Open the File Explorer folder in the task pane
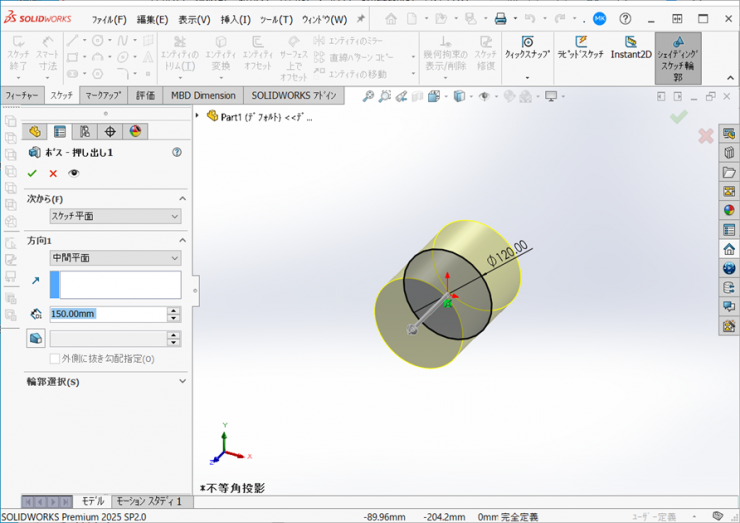 [x=729, y=172]
